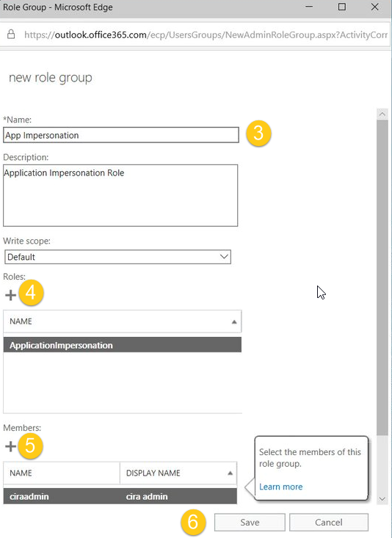Viewport: 392px width, 538px height.
Task: Open the Write scope dropdown
Action: point(117,257)
